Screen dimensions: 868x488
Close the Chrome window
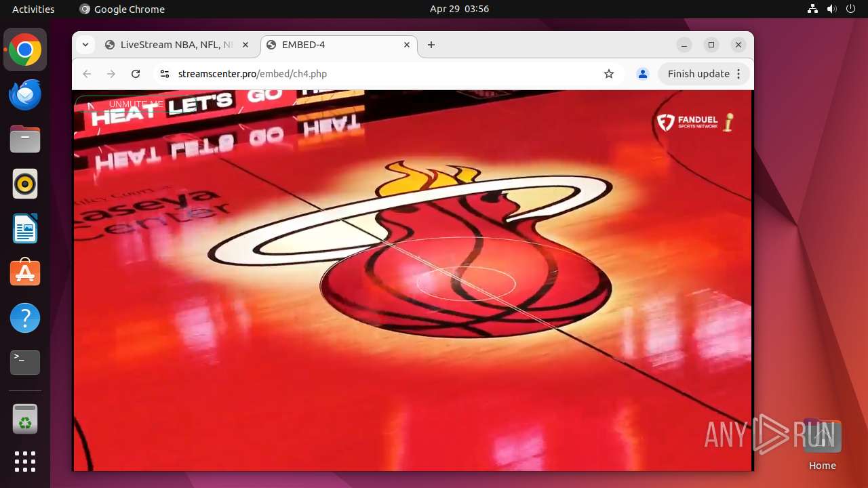pyautogui.click(x=738, y=45)
